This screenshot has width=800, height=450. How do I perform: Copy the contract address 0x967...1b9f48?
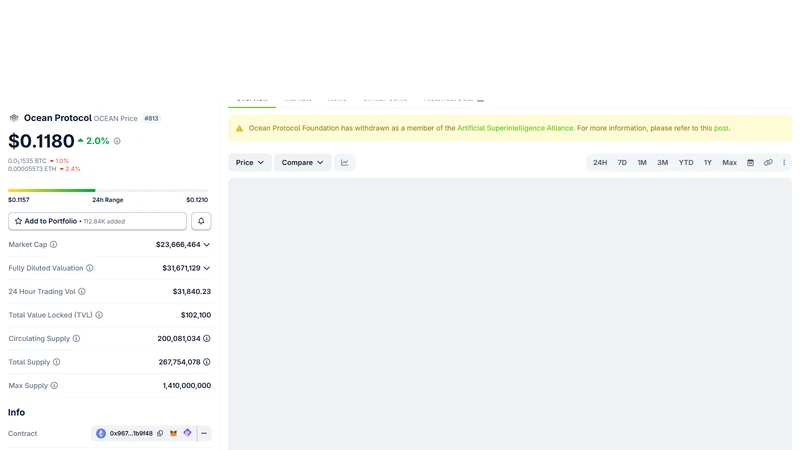click(160, 433)
